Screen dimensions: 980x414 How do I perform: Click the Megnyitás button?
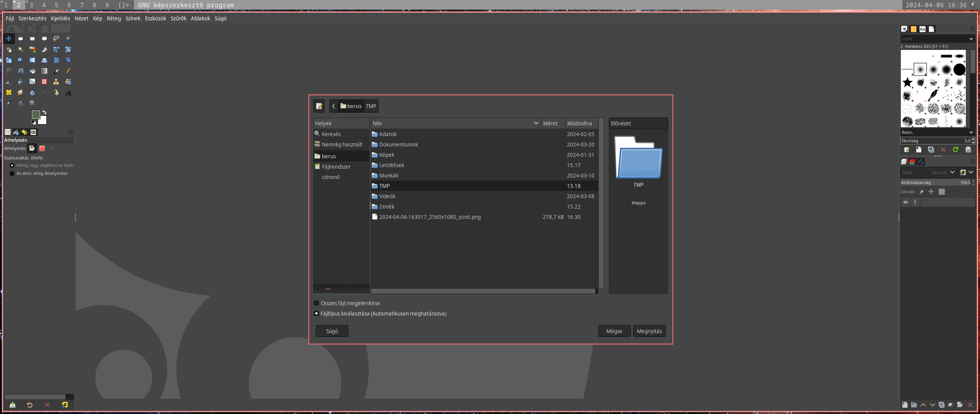click(x=649, y=331)
